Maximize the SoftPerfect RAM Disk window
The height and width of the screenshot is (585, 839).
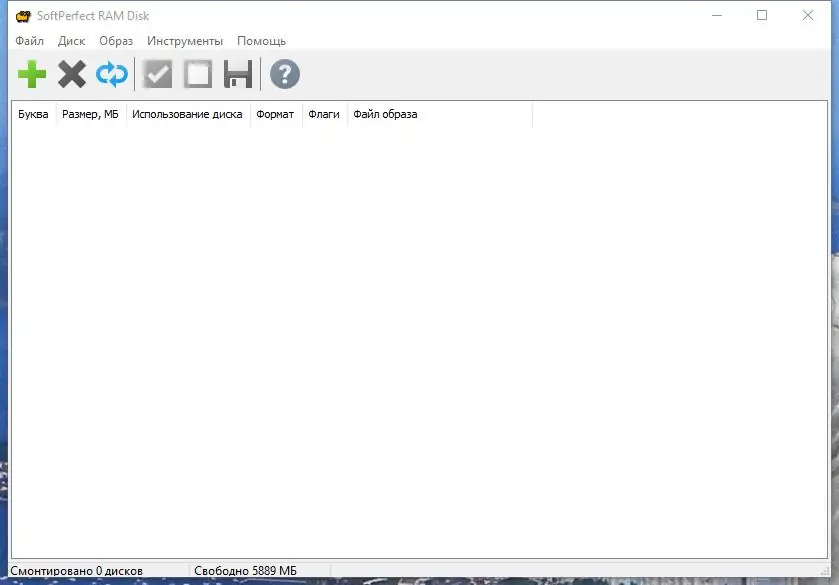[762, 16]
